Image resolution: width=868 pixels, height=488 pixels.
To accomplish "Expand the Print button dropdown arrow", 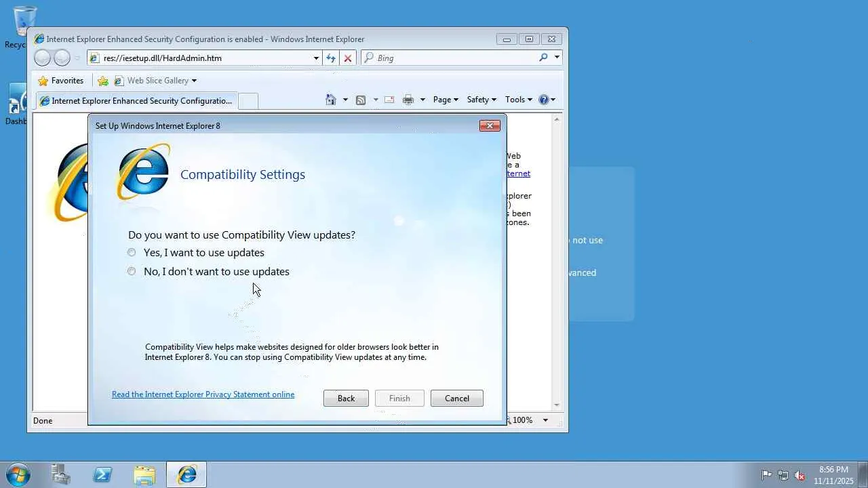I will 422,100.
